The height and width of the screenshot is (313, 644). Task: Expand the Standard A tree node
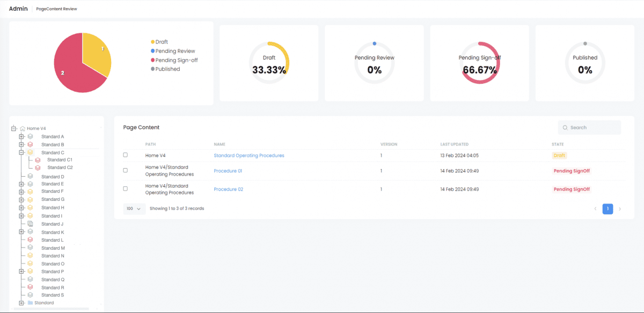[x=21, y=137]
